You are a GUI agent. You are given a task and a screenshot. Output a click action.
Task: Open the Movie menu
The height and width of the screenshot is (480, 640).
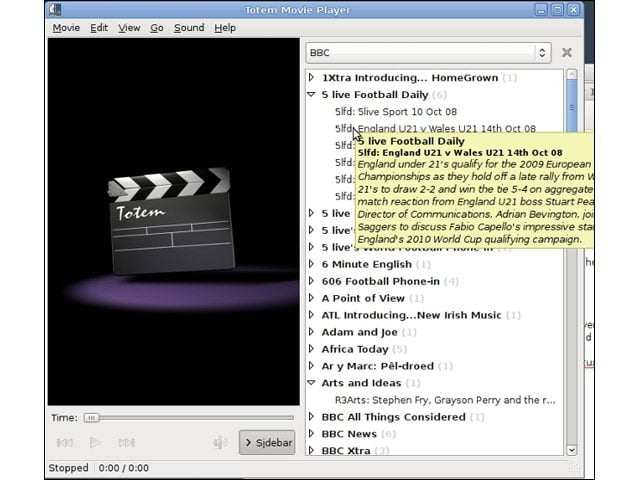[66, 28]
